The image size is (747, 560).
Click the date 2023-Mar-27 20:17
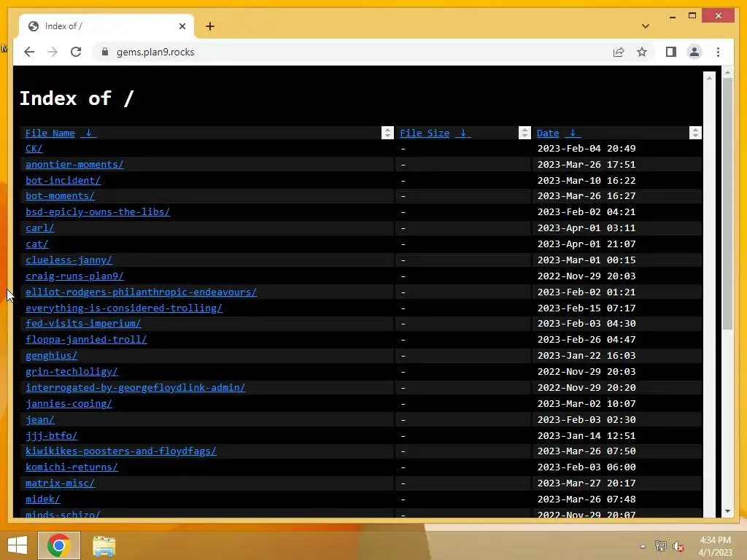click(587, 483)
